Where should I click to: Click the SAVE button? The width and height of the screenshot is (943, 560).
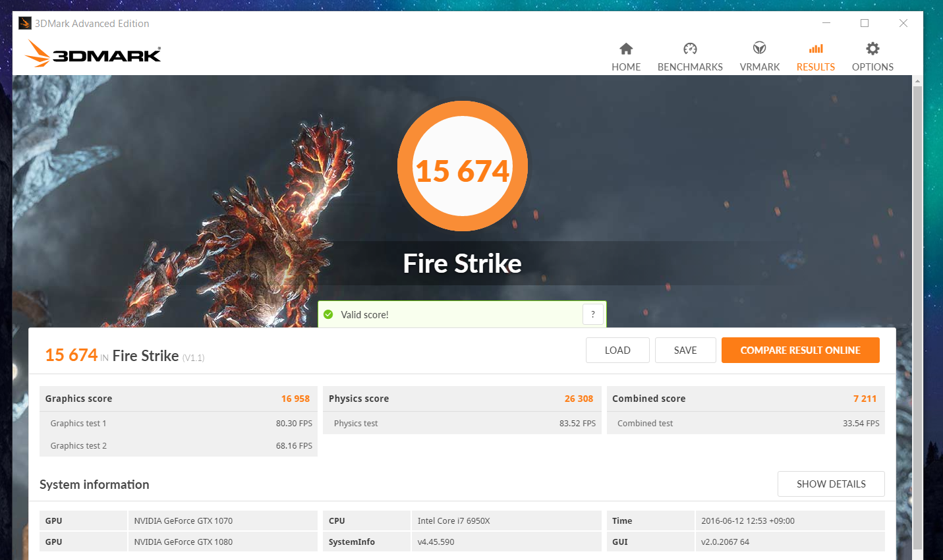coord(685,350)
